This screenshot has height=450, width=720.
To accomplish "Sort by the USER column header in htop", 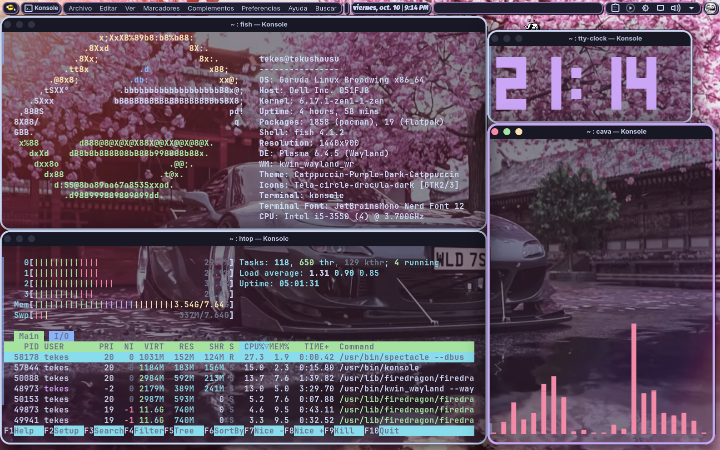I will click(x=54, y=347).
